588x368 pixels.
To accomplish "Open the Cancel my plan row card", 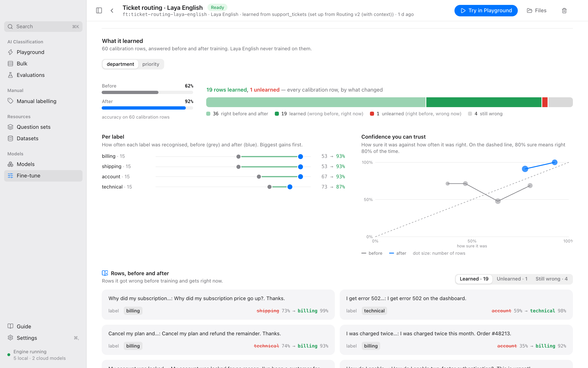I will [218, 340].
